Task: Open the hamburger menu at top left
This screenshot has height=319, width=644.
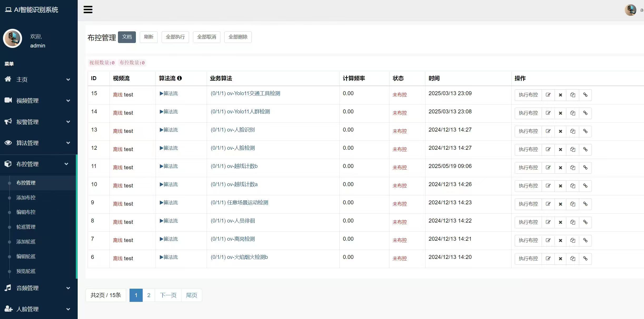Action: [88, 9]
